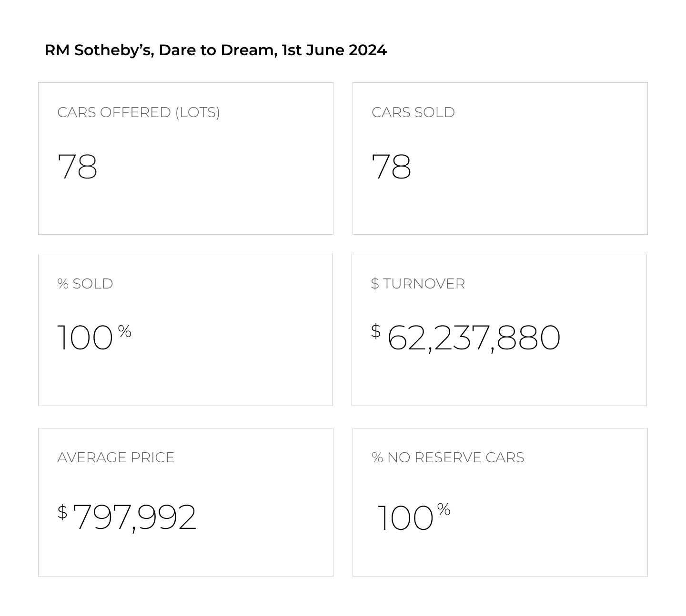Image resolution: width=686 pixels, height=616 pixels.
Task: Click the dollar sign beside average price
Action: (62, 512)
